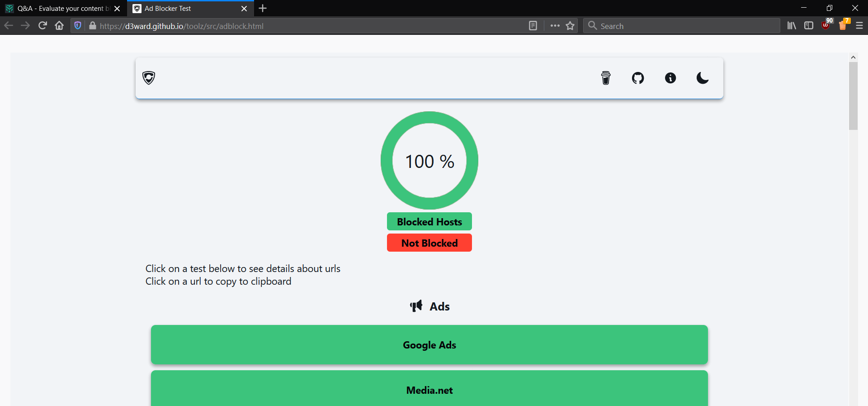Open the Firefox hamburger menu
Viewport: 868px width, 406px height.
[x=859, y=26]
